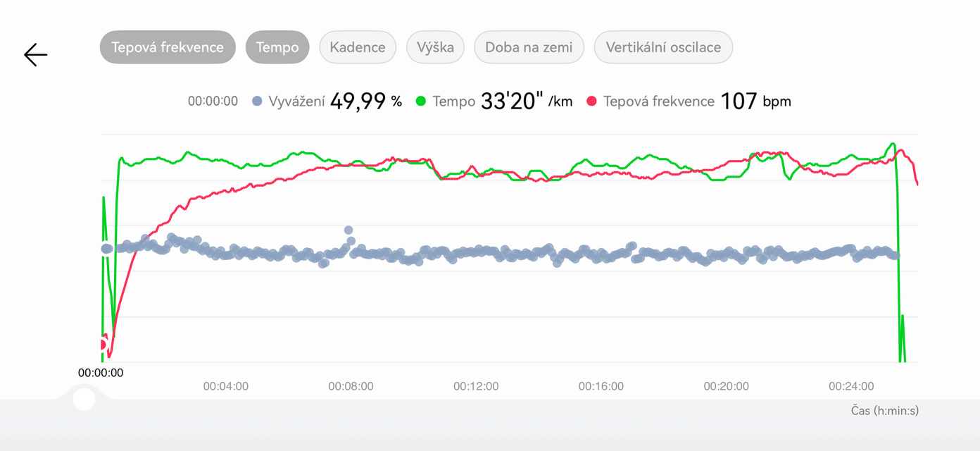Screen dimensions: 980x451
Task: Click the red heart-rate start marker on chart
Action: 101,345
